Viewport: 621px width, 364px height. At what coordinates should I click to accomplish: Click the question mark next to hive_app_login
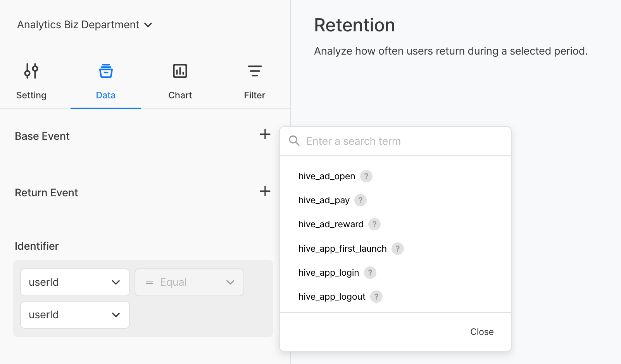pyautogui.click(x=370, y=273)
